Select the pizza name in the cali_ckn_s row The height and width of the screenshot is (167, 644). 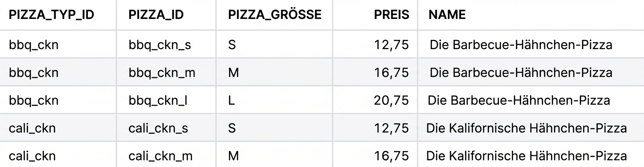[526, 128]
